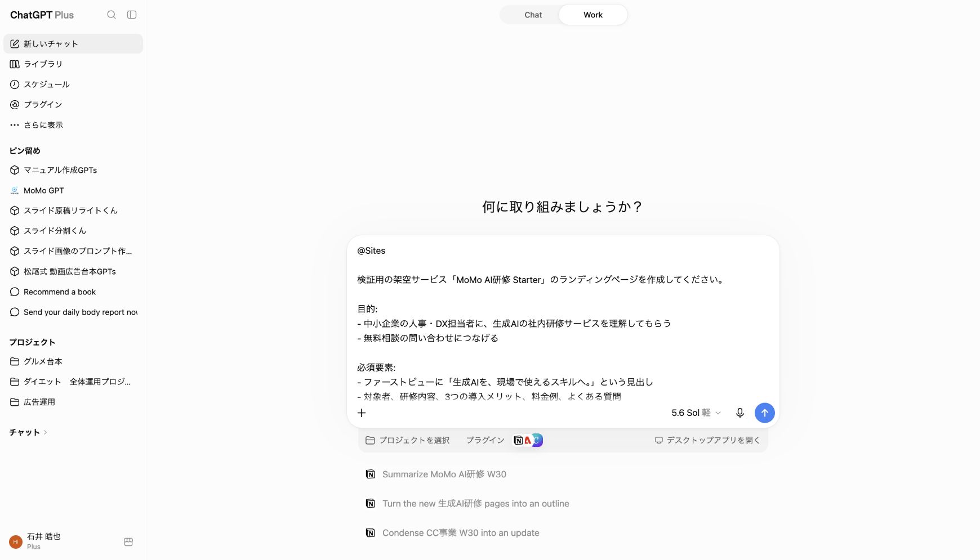Open ライブラリ in the sidebar

pyautogui.click(x=73, y=64)
